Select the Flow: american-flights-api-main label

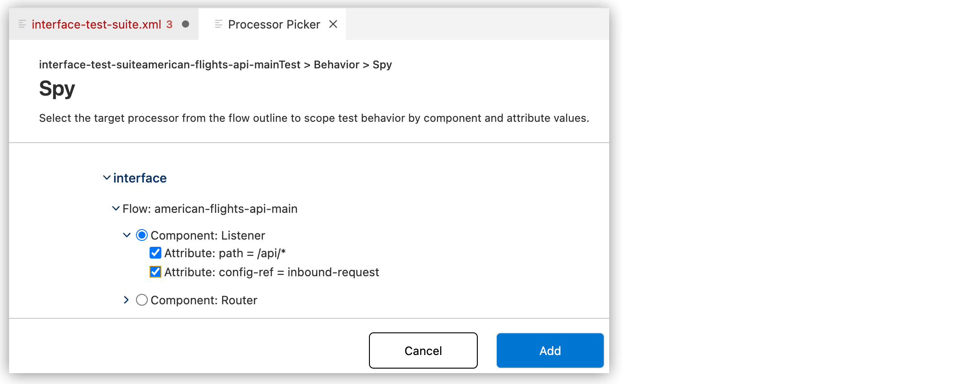click(x=209, y=208)
